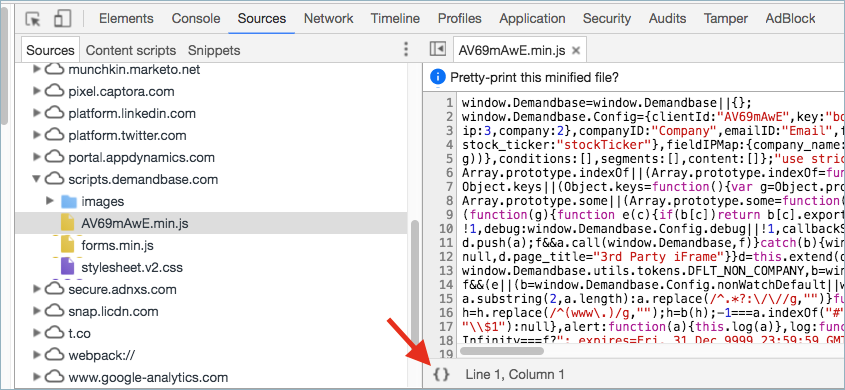This screenshot has height=390, width=845.
Task: Click the yellow forms.min.js file icon
Action: (68, 245)
